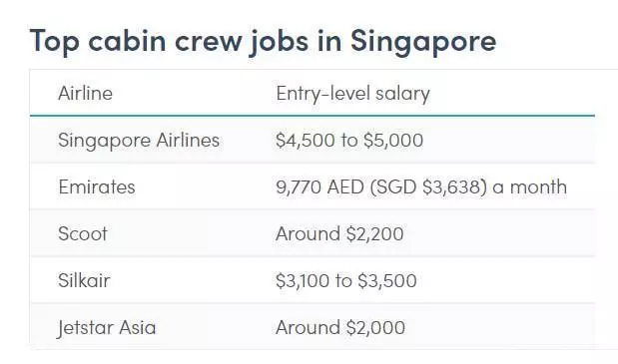Click the word Singapore in the title

click(423, 43)
